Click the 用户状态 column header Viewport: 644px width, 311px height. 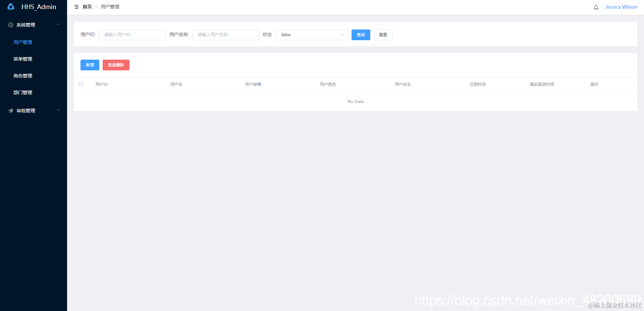click(x=403, y=84)
